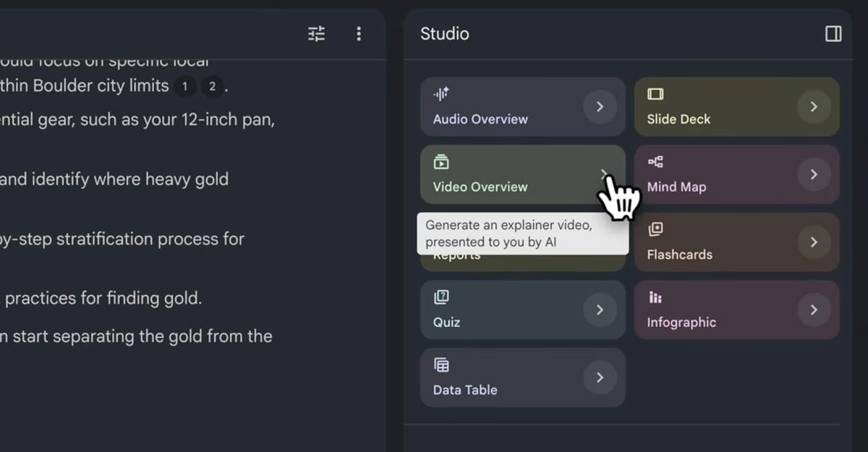Click the Data Table icon
Screen dimensions: 868x452
click(441, 364)
